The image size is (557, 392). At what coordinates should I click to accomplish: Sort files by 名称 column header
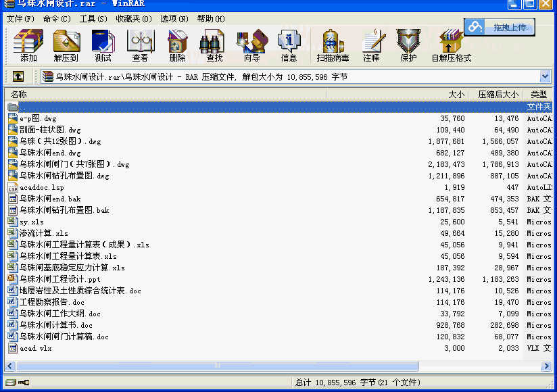[203, 95]
